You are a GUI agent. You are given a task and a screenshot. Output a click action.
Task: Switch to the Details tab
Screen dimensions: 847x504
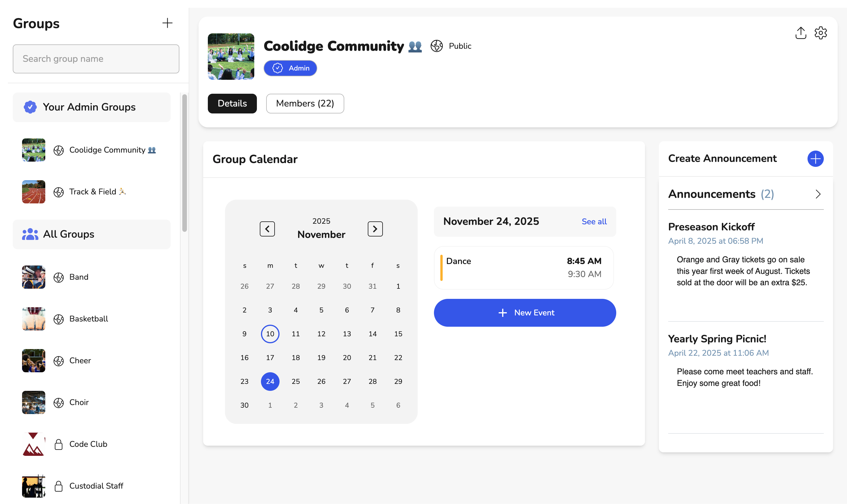point(232,104)
